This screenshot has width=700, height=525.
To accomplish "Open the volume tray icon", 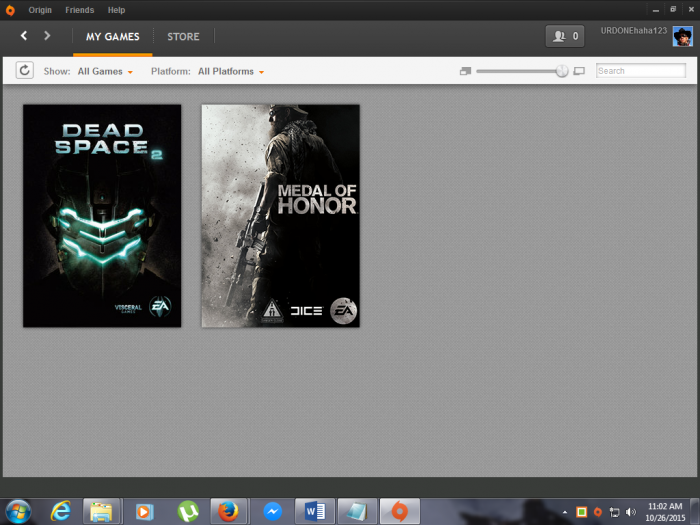I will click(631, 512).
